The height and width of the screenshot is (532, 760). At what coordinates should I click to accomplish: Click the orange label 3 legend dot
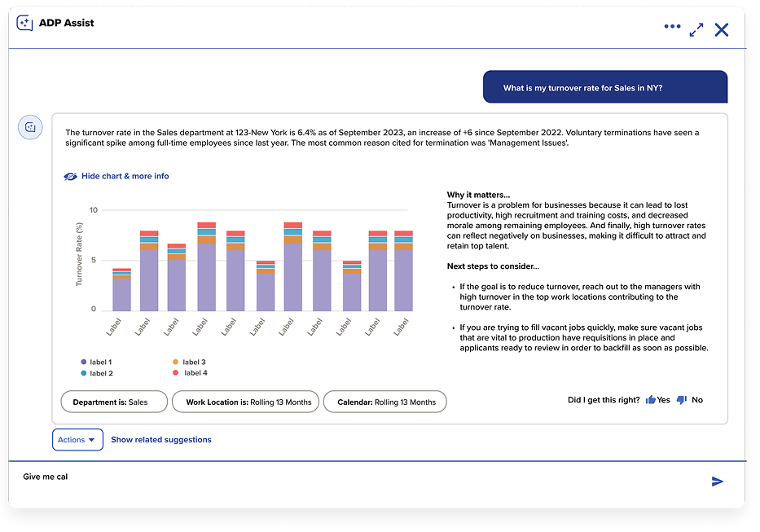tap(175, 363)
